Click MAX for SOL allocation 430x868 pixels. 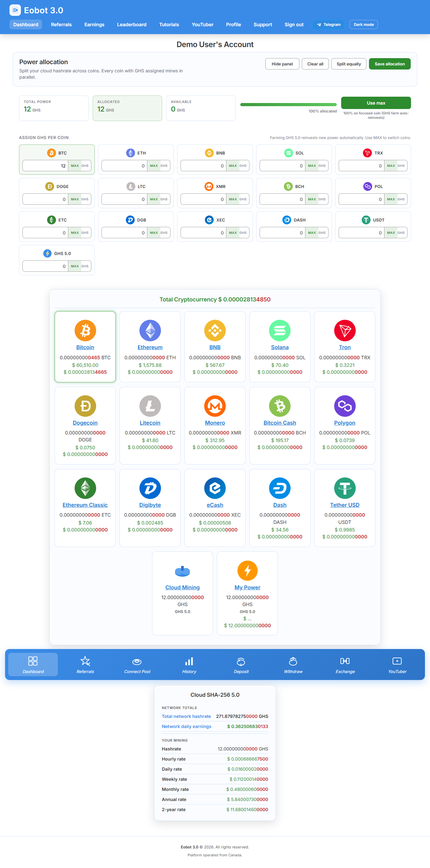click(x=312, y=166)
